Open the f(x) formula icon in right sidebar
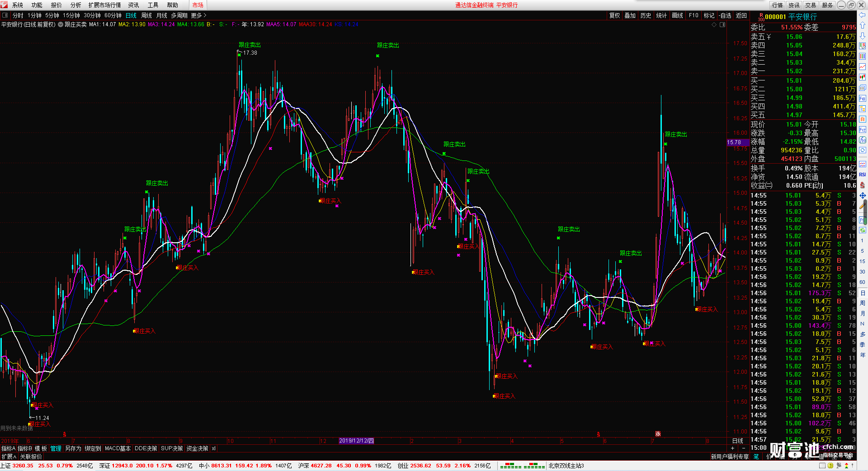The image size is (868, 471). (x=862, y=139)
